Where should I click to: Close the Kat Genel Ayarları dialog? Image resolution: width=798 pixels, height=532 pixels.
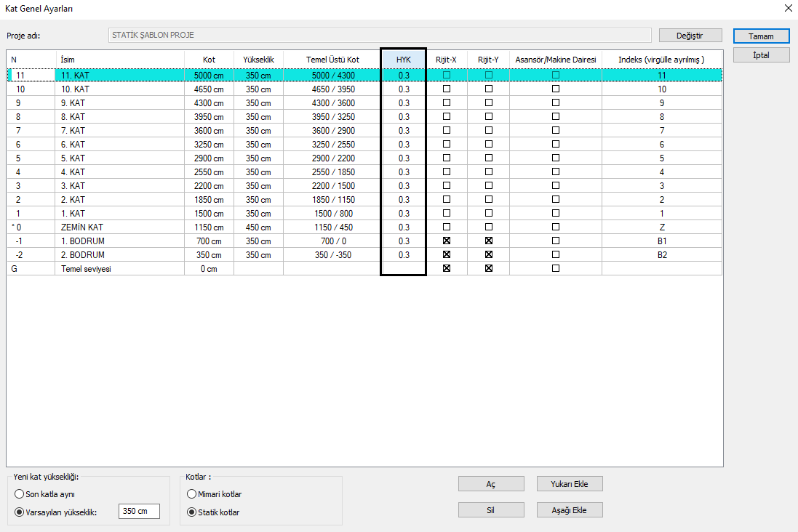(788, 9)
